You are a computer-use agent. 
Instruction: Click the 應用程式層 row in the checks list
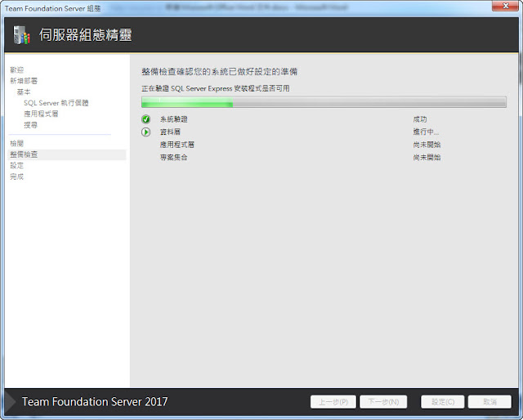177,145
